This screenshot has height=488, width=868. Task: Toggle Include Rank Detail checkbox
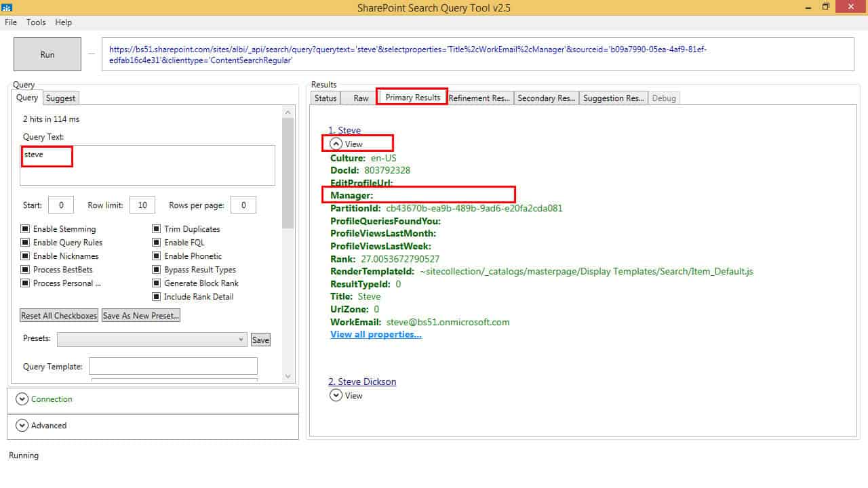(x=157, y=297)
